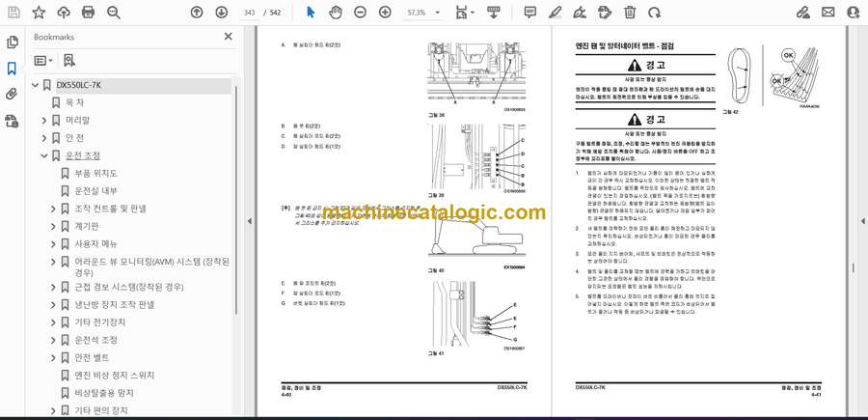The image size is (868, 420).
Task: Click the stamp tool icon
Action: click(605, 13)
